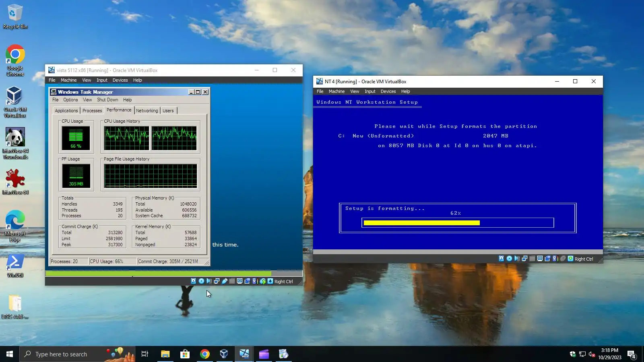Switch to Task Manager's Processes tab
Image resolution: width=644 pixels, height=362 pixels.
coord(92,111)
